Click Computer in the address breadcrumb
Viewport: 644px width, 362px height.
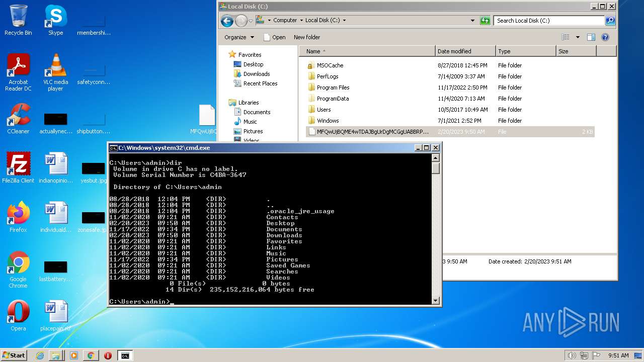[x=285, y=21]
